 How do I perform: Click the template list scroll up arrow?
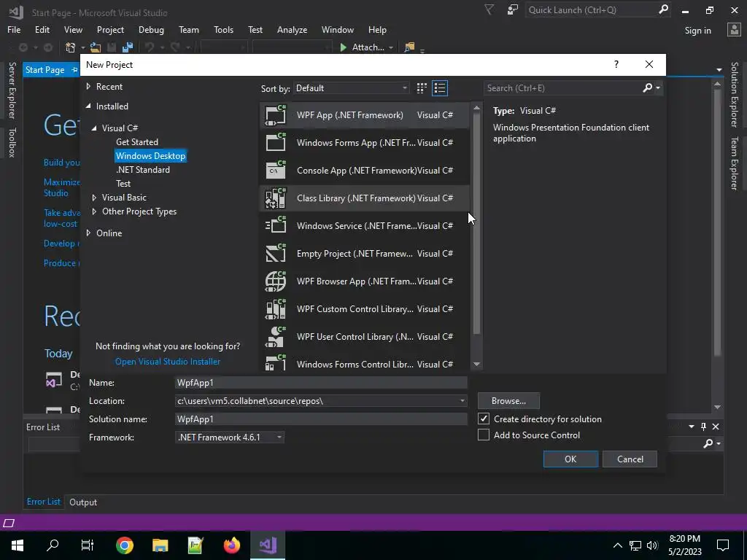tap(476, 108)
